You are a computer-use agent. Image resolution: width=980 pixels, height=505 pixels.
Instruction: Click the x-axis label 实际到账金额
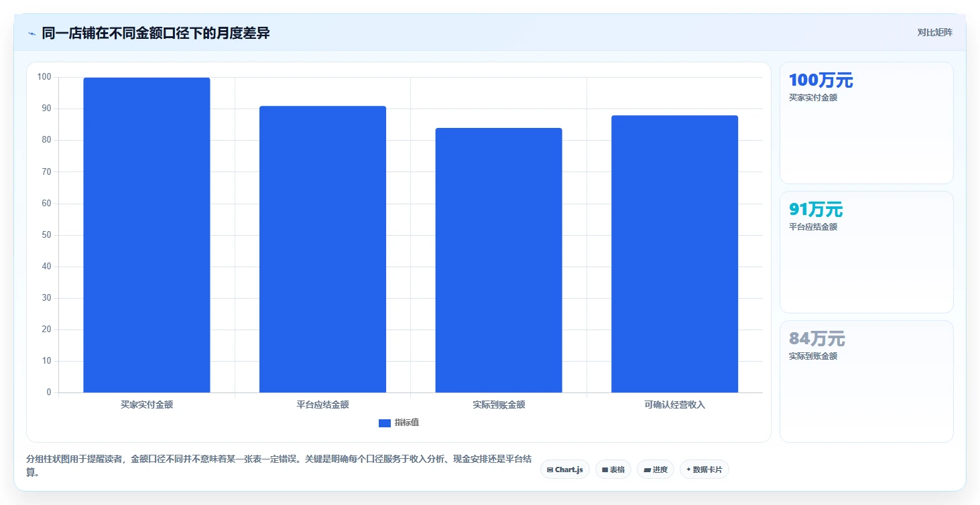point(499,405)
